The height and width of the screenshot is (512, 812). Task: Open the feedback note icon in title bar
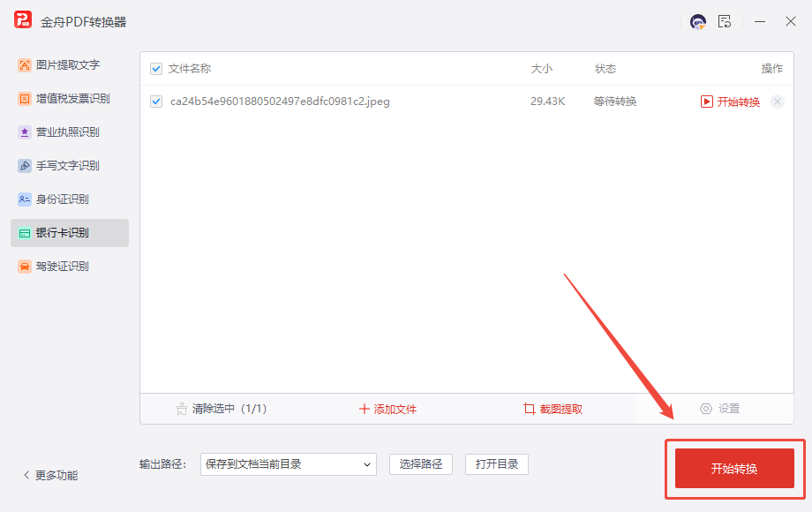coord(725,22)
